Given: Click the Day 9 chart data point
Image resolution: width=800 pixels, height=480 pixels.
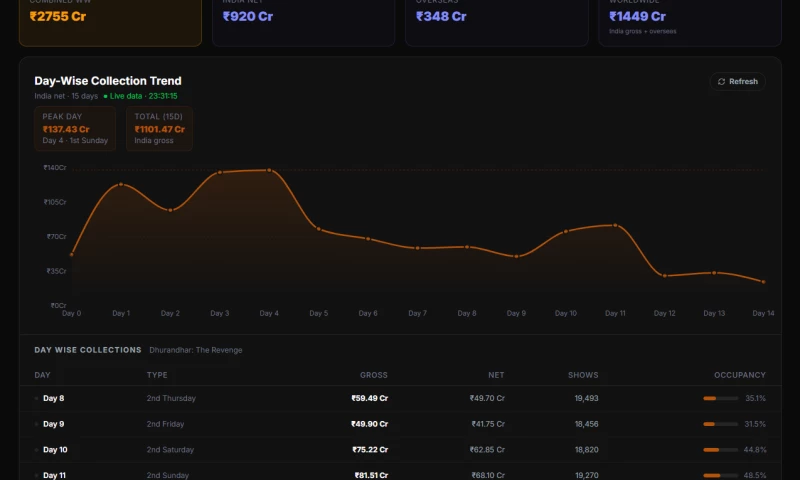Looking at the screenshot, I should click(x=516, y=257).
